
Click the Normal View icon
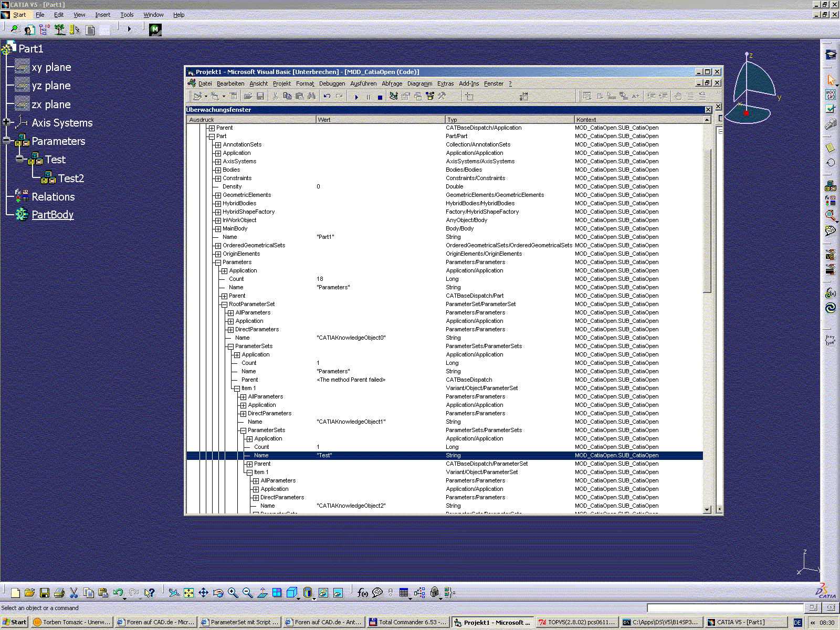[262, 593]
